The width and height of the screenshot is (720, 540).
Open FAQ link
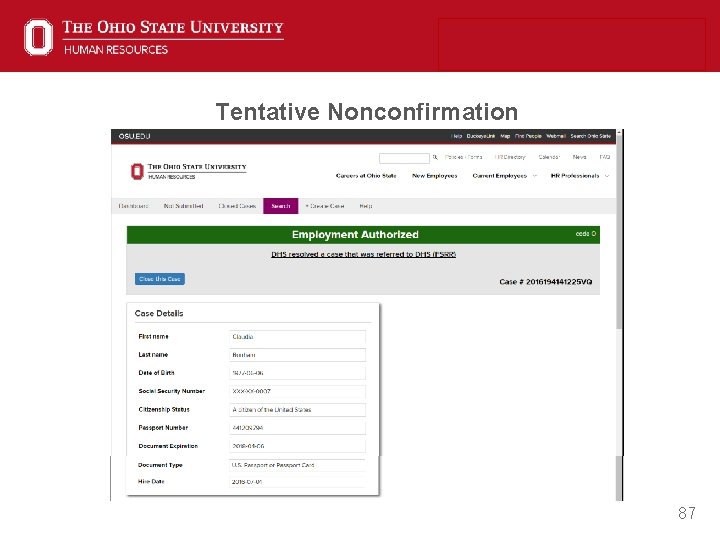coord(605,157)
